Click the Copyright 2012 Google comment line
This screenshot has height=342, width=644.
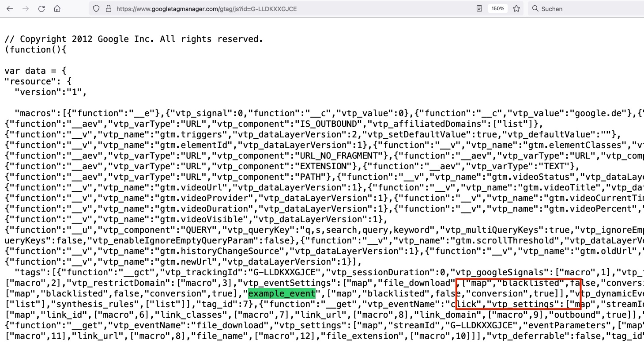click(x=134, y=39)
